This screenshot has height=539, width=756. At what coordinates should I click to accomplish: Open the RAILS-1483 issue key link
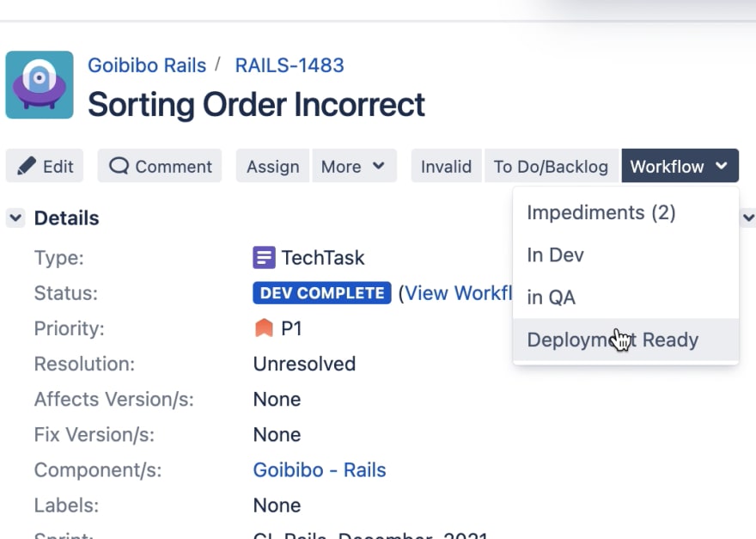290,65
